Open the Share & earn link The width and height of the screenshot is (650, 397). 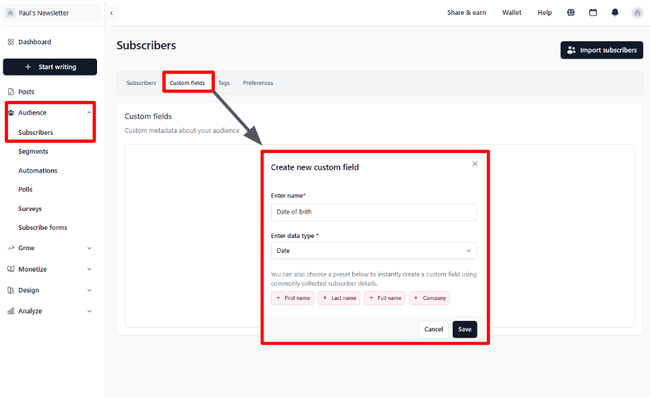tap(466, 12)
